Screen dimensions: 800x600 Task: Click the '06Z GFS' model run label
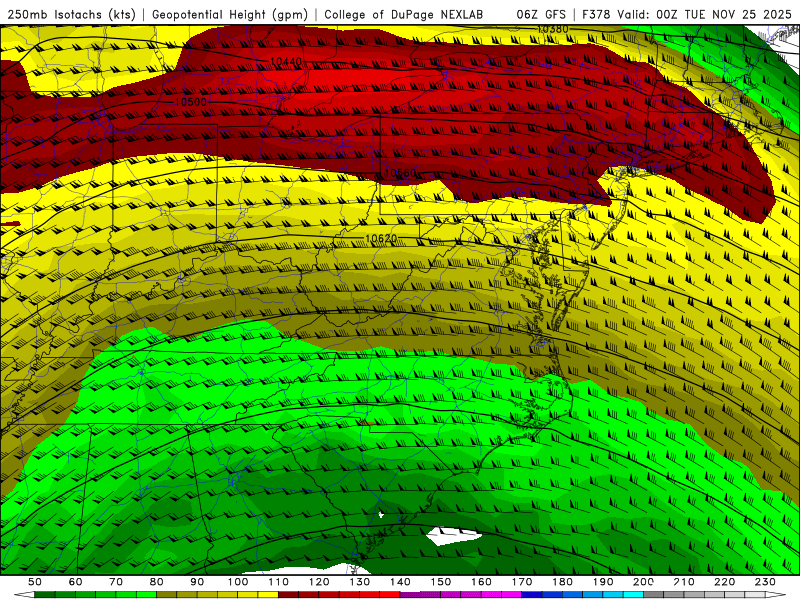click(x=541, y=14)
